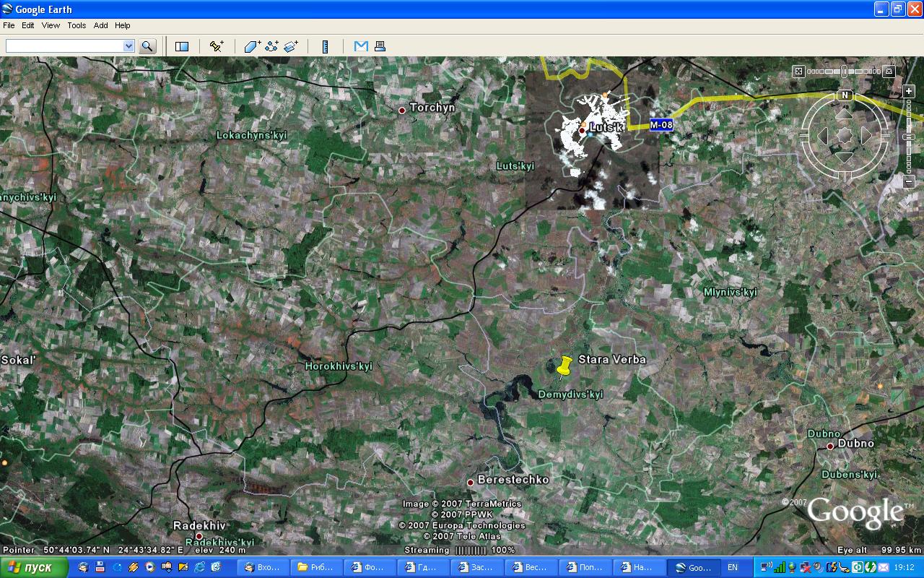924x578 pixels.
Task: Click the Email view icon
Action: pos(361,46)
